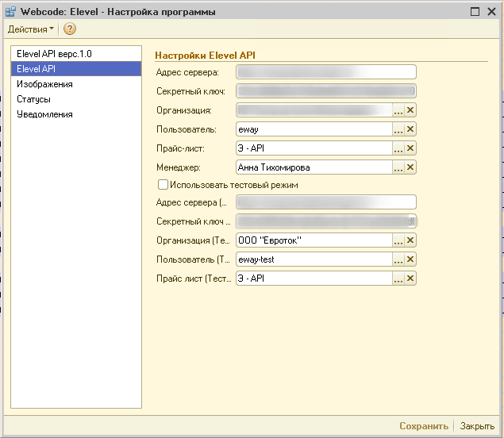Open selection for Менеджер field
The height and width of the screenshot is (438, 504).
click(398, 167)
